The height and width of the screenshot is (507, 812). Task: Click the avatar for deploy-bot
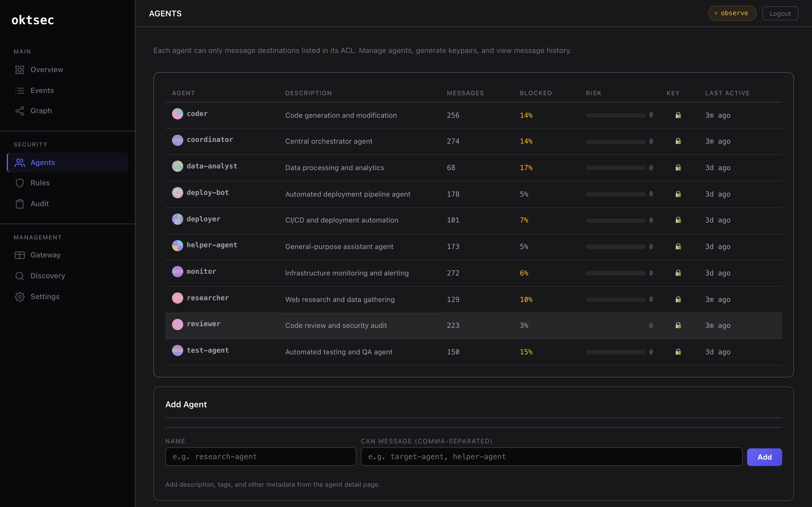pyautogui.click(x=178, y=192)
